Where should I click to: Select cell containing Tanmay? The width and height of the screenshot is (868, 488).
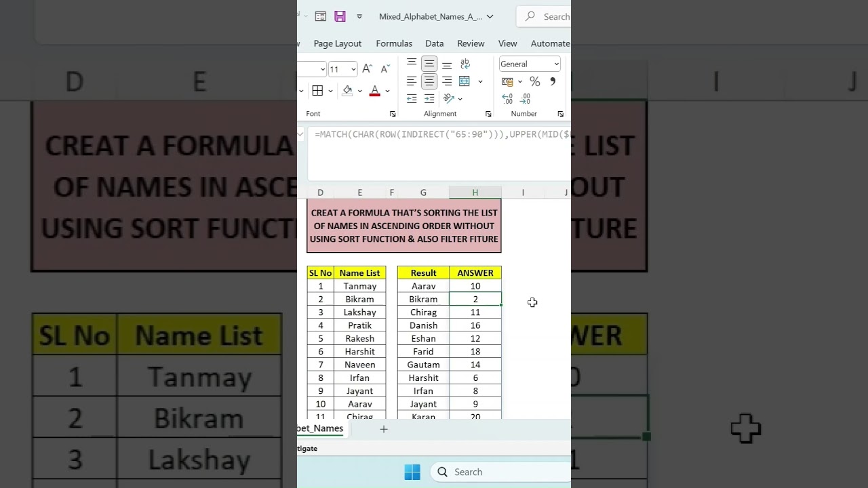pyautogui.click(x=359, y=286)
